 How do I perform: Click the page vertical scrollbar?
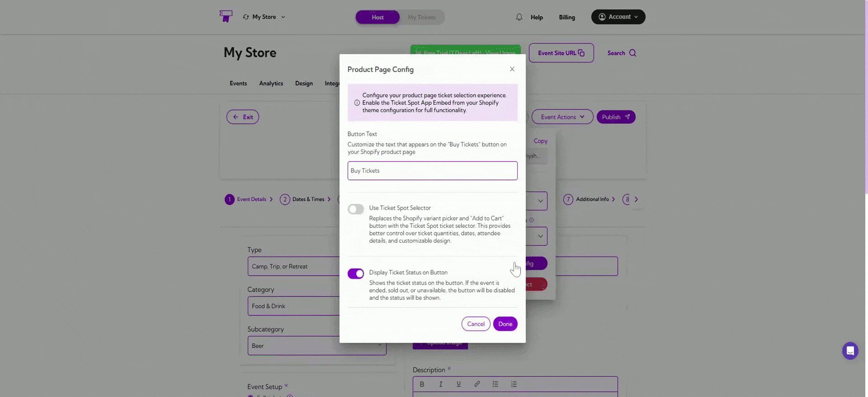tap(866, 97)
